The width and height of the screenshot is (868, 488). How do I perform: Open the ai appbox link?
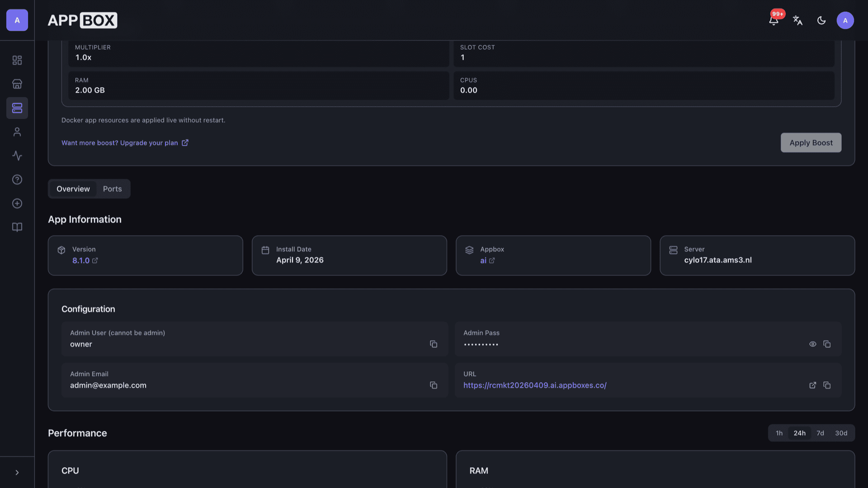(487, 261)
